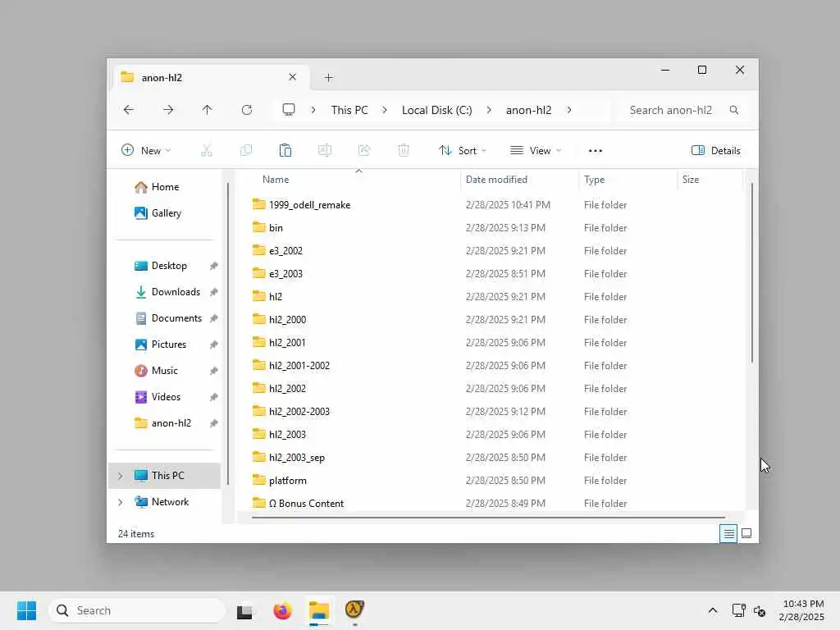
Task: Open Home in the sidebar
Action: pyautogui.click(x=165, y=187)
